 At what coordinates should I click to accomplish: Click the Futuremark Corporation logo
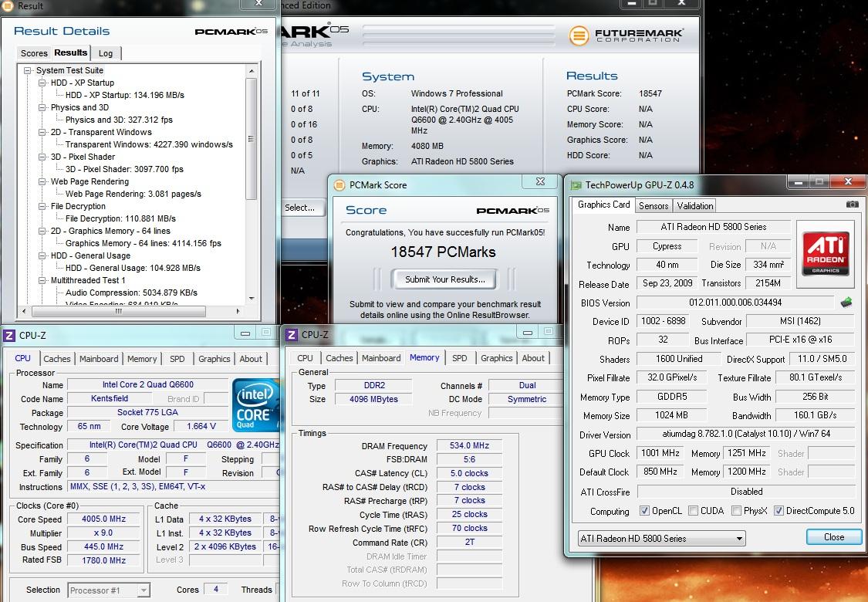click(626, 36)
